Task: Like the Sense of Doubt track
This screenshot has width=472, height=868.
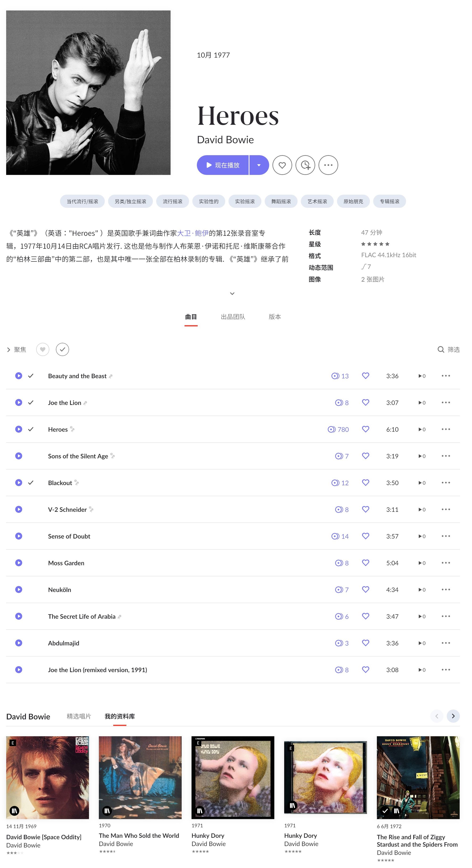Action: click(x=366, y=536)
